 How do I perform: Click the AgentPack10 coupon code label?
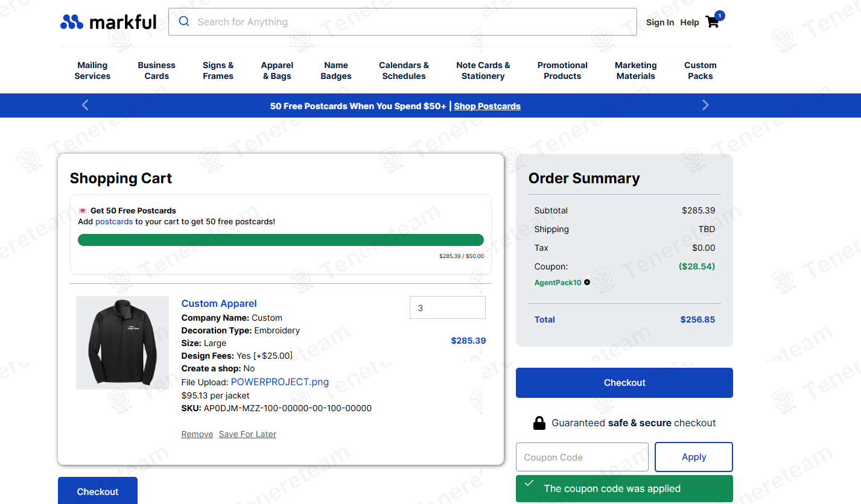point(558,282)
